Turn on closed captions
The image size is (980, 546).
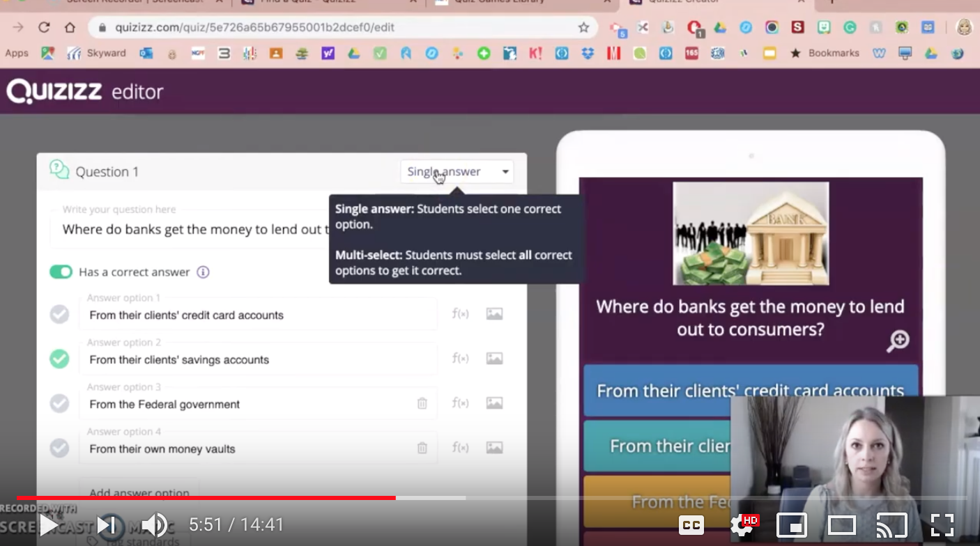[691, 524]
